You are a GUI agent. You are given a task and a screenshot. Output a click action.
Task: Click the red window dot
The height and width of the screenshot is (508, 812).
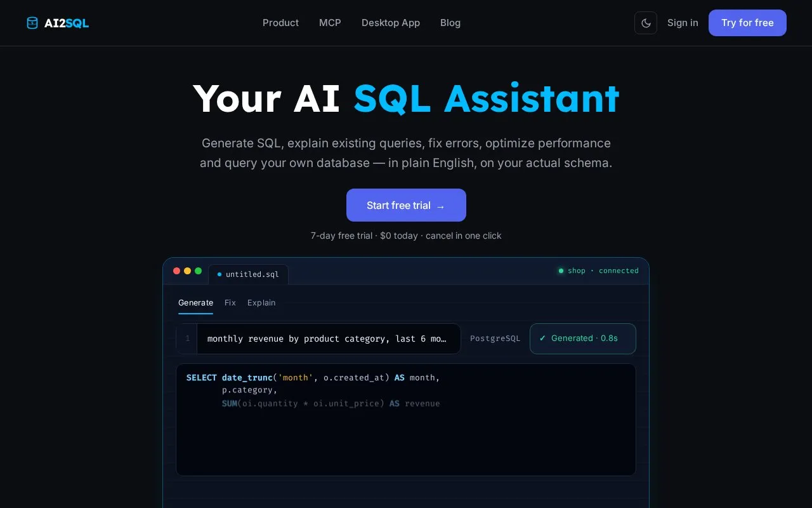click(176, 271)
